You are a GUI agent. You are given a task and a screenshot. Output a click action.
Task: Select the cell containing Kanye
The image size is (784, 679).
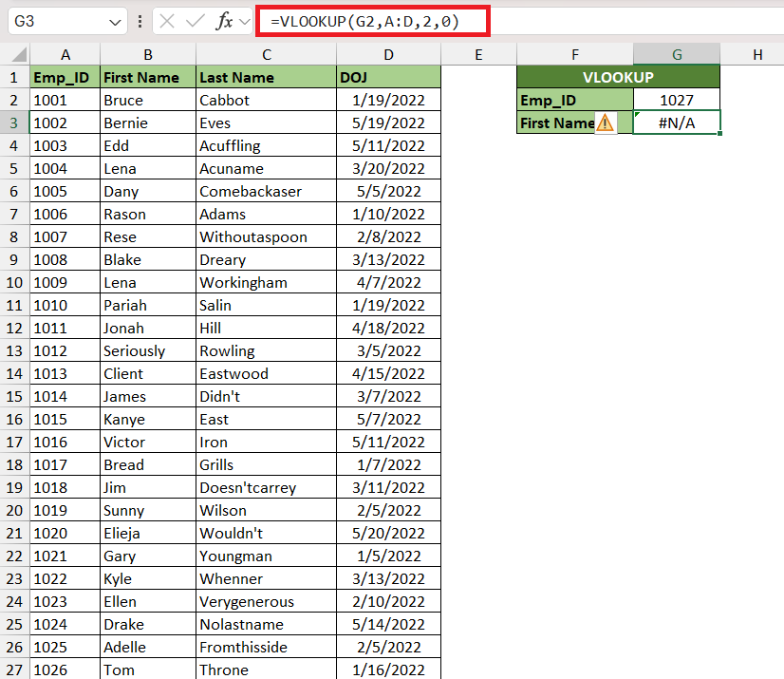(x=148, y=420)
